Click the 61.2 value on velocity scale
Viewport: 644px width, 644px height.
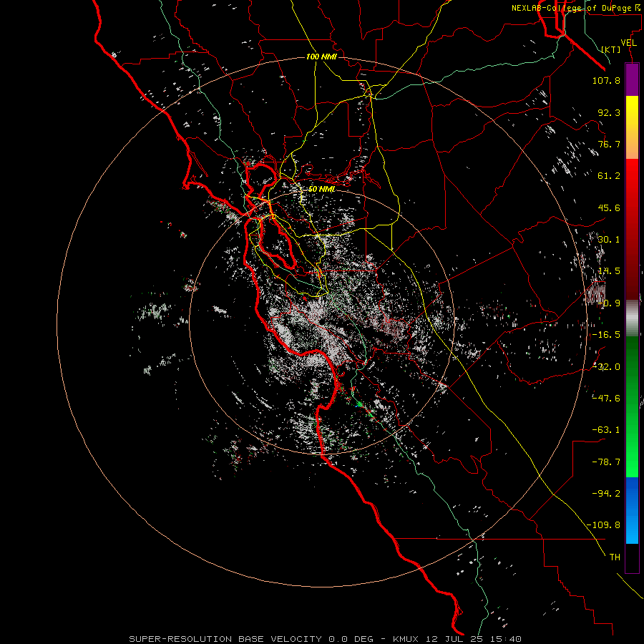[609, 176]
